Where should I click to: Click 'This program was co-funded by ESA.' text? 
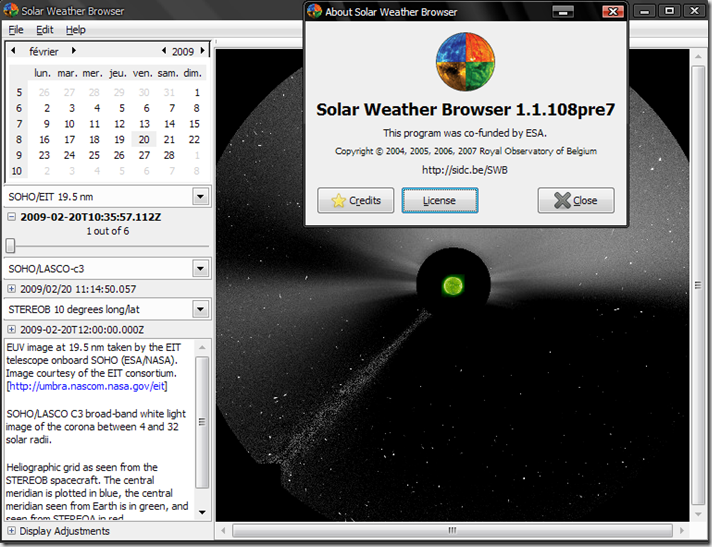[465, 133]
